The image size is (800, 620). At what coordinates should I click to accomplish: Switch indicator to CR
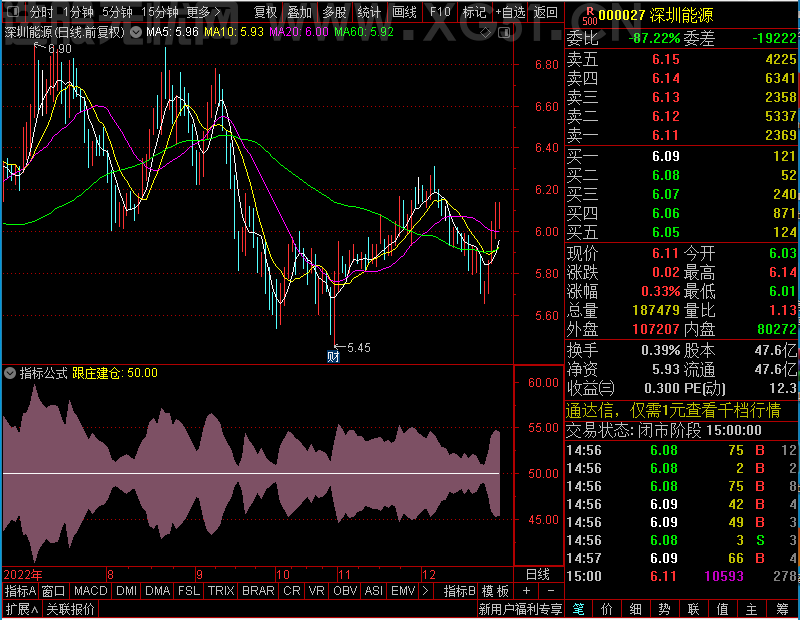tap(291, 591)
